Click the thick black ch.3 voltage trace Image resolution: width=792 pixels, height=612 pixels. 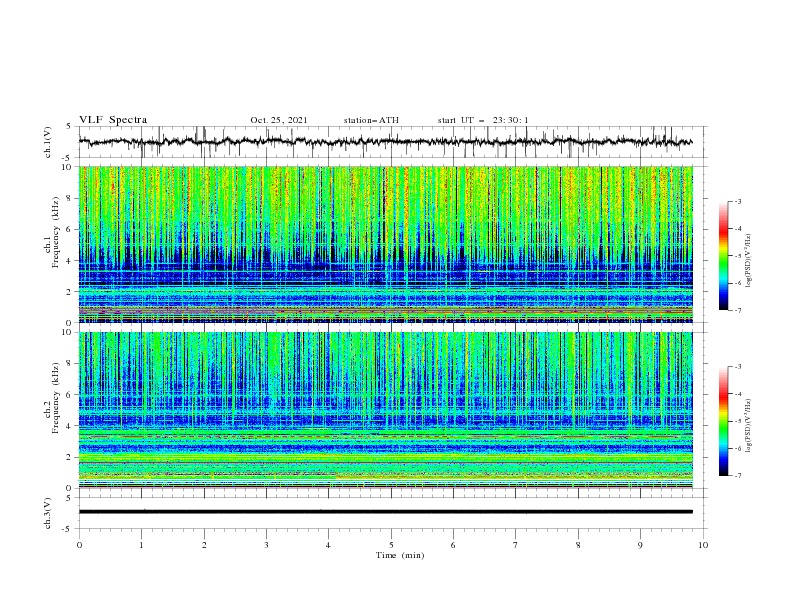[x=385, y=512]
